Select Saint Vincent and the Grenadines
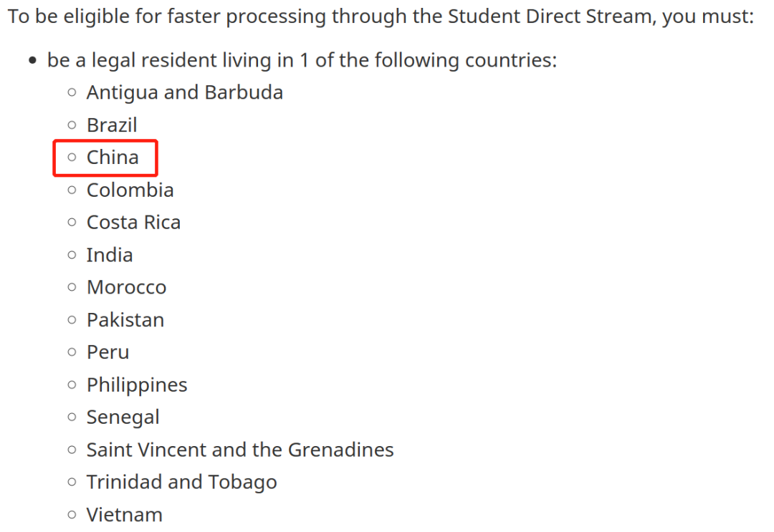This screenshot has height=532, width=774. (240, 450)
